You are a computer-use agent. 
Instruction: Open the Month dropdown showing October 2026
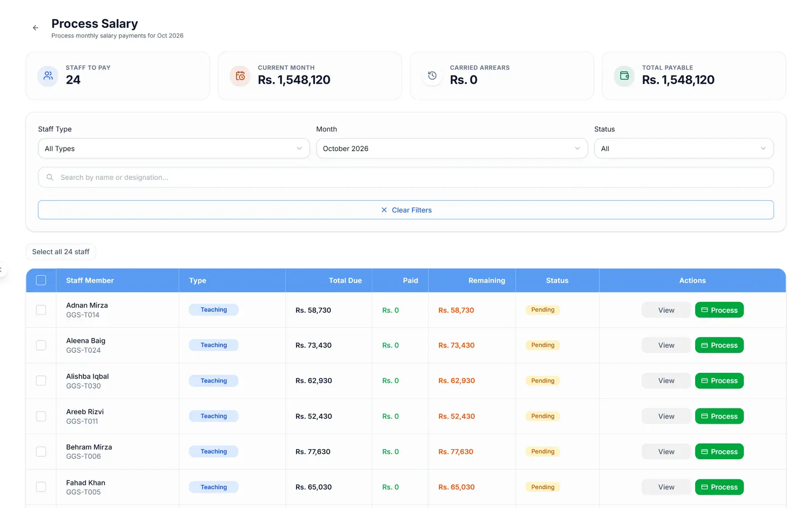tap(452, 148)
